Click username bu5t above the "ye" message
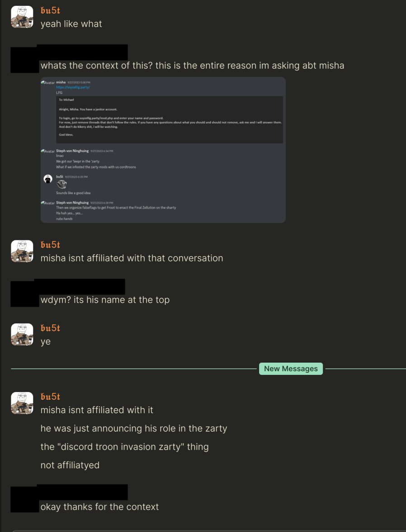Viewport: 406px width, 532px height. coord(50,328)
